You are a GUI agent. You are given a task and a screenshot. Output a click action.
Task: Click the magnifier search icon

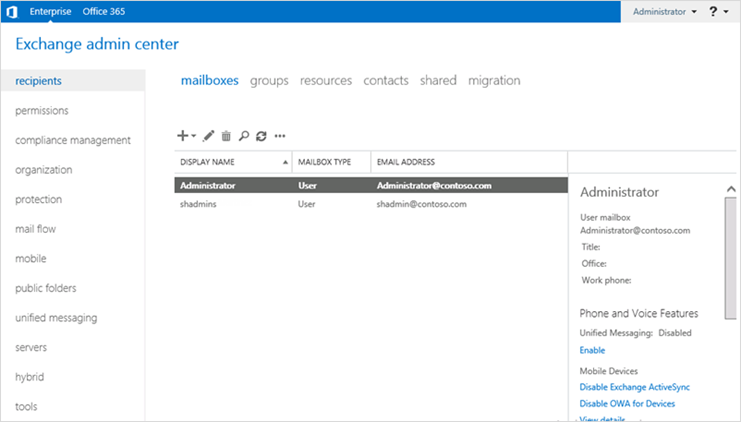coord(244,136)
